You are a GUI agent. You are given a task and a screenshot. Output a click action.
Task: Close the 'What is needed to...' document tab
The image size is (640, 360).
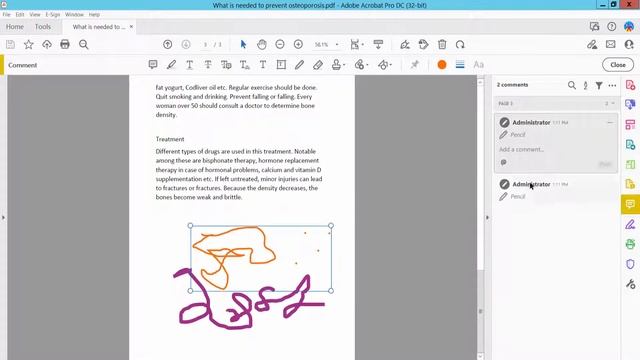click(131, 27)
